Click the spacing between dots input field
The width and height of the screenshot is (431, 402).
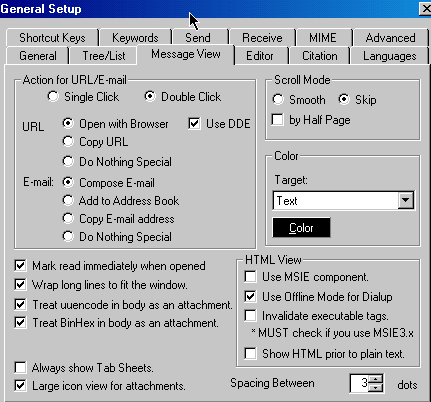359,383
